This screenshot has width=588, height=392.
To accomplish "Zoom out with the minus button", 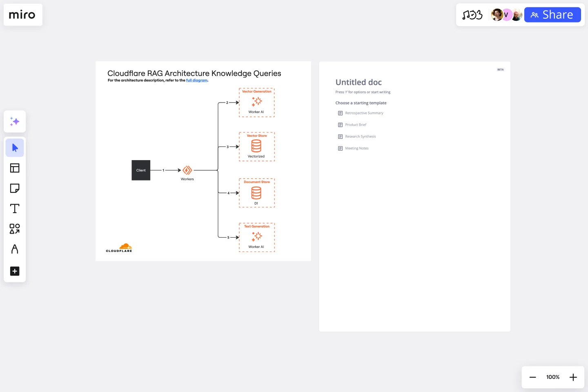I will tap(532, 377).
